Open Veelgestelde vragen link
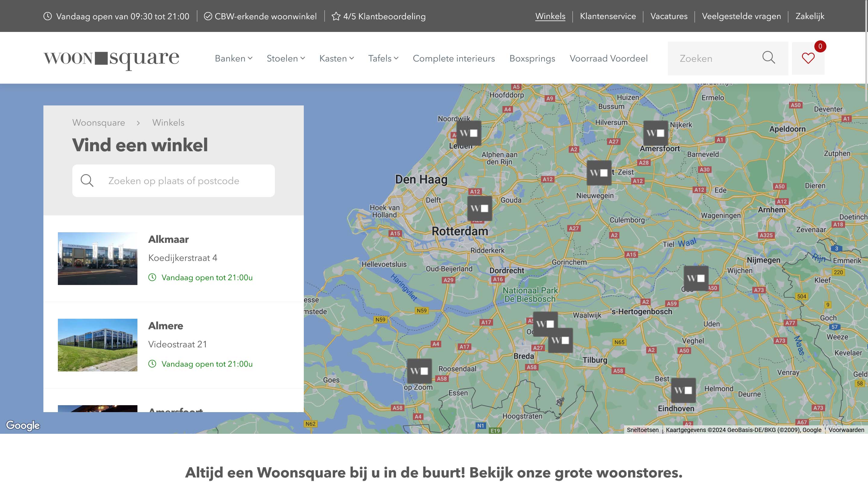 [x=741, y=16]
